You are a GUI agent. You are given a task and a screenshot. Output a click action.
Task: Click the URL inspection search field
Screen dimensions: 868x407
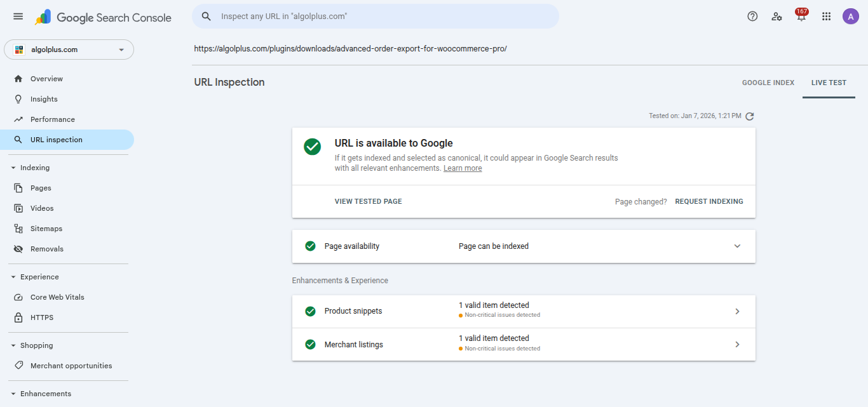pos(381,17)
